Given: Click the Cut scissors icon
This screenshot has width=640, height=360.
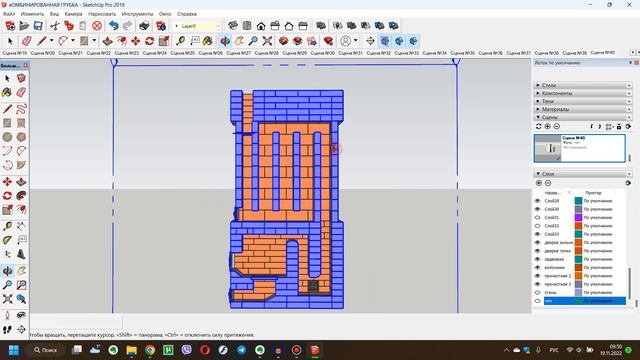Looking at the screenshot, I should tap(55, 26).
